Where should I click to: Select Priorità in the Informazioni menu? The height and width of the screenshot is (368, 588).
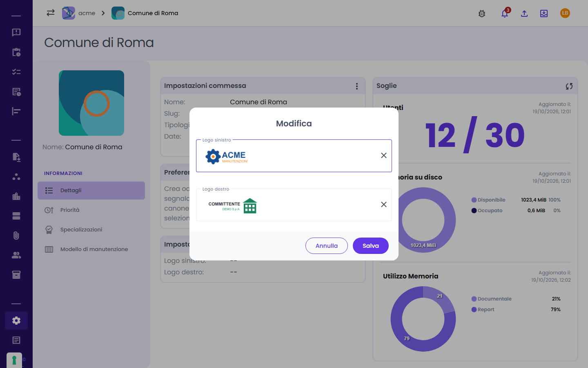click(x=91, y=210)
